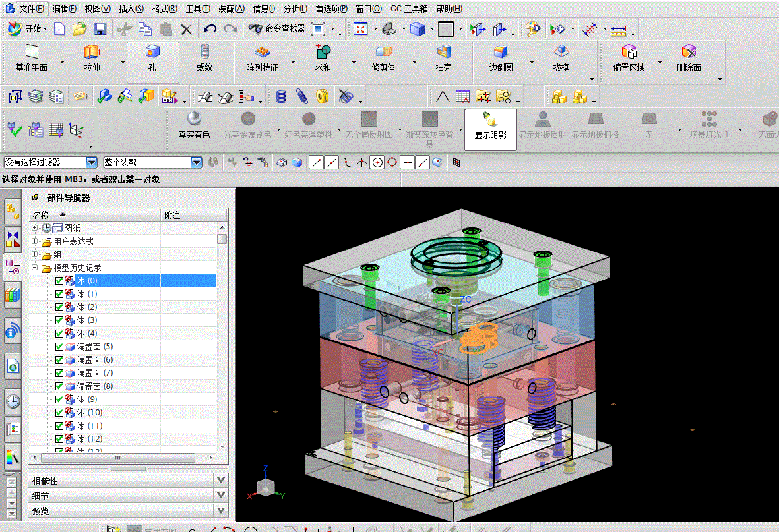The image size is (779, 532).
Task: Click the navigator horizontal scrollbar
Action: pyautogui.click(x=119, y=458)
